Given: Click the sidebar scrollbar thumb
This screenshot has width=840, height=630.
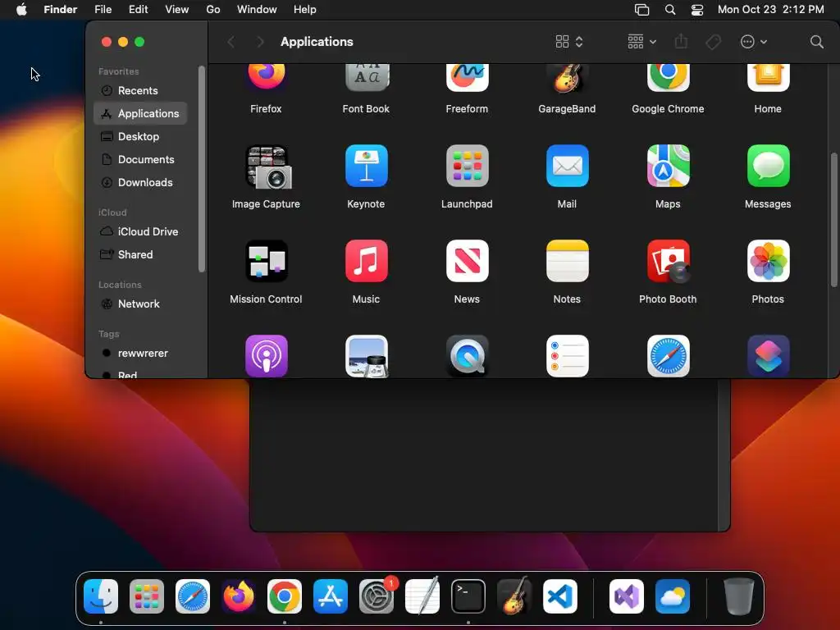Looking at the screenshot, I should [202, 169].
